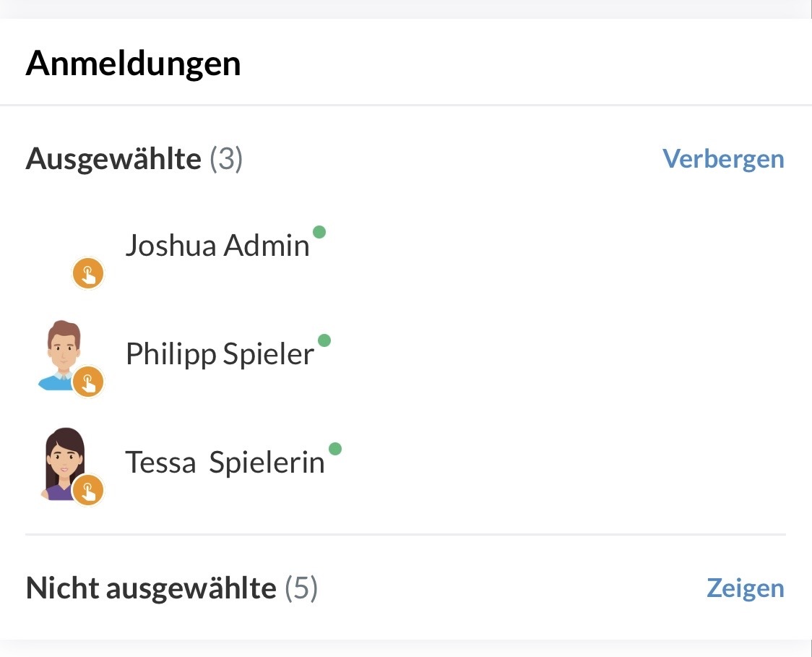Click green online dot beside Tessa Spielerin
Screen dimensions: 812x657
tap(334, 449)
